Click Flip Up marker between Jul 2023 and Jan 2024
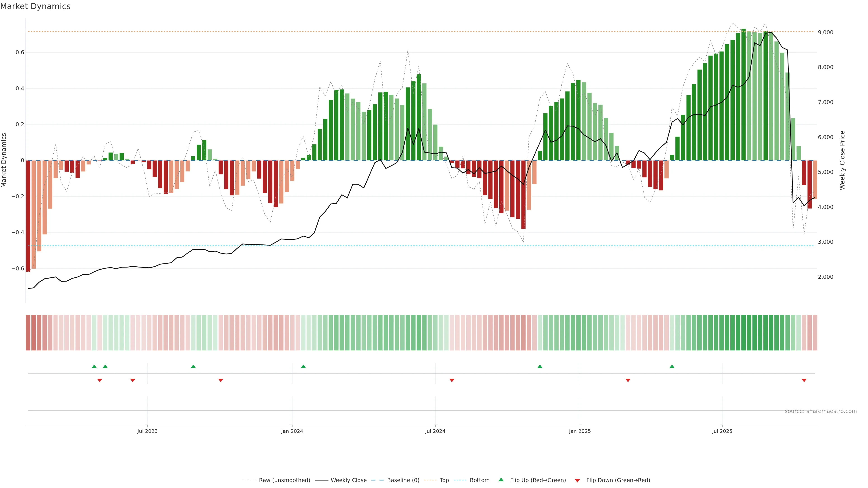 tap(193, 366)
